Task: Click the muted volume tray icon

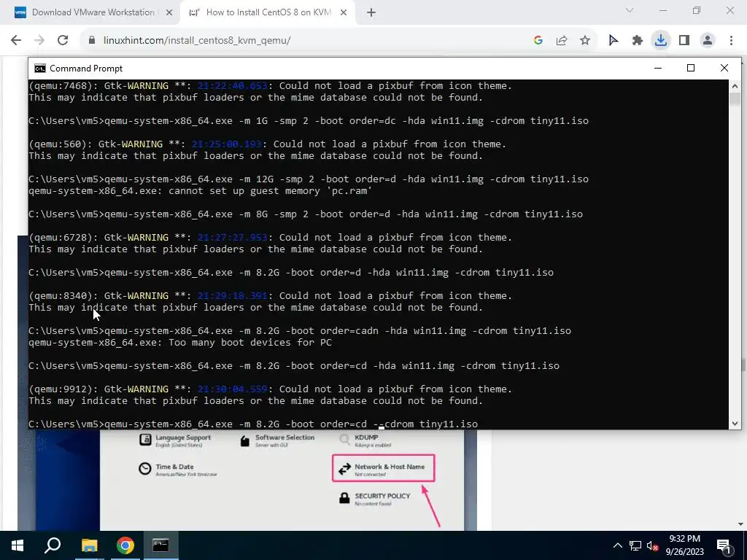Action: coord(652,545)
